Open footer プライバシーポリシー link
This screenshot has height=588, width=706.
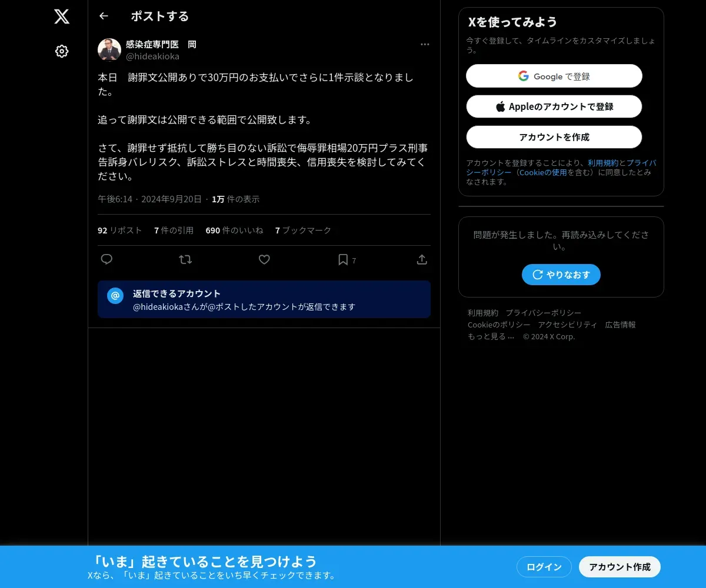(x=544, y=313)
